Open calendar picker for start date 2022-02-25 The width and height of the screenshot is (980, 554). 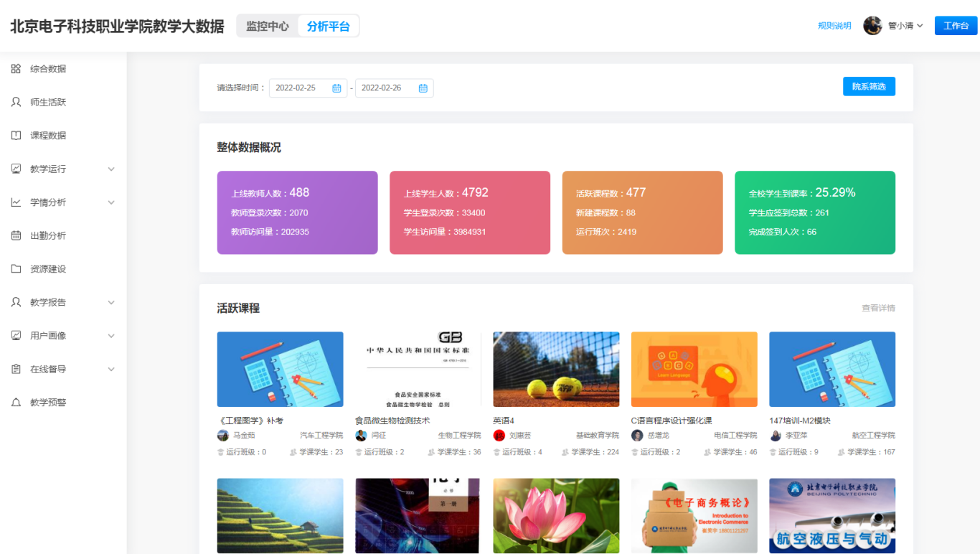[336, 88]
